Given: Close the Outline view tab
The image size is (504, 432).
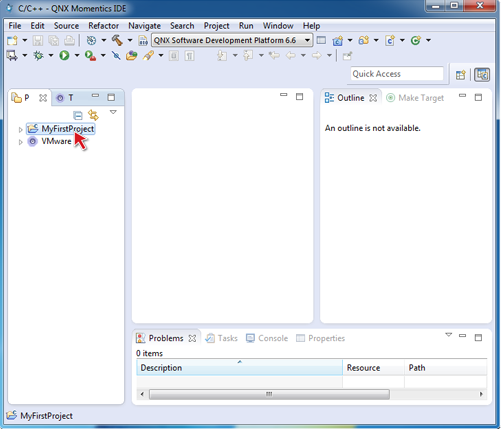Looking at the screenshot, I should (373, 98).
